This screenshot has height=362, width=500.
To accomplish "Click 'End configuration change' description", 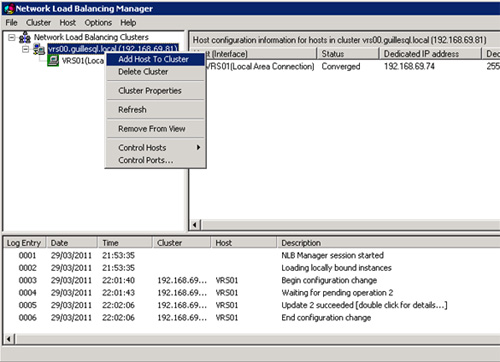I will click(x=326, y=318).
